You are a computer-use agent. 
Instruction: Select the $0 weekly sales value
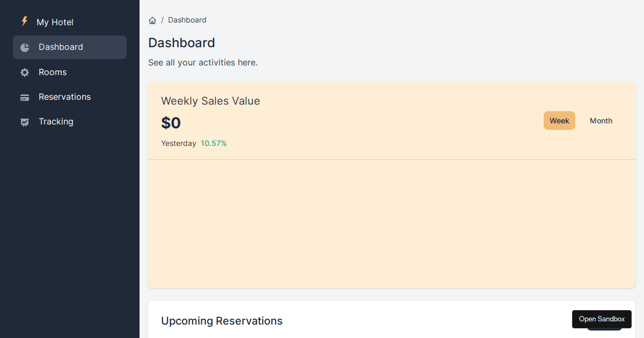click(171, 123)
